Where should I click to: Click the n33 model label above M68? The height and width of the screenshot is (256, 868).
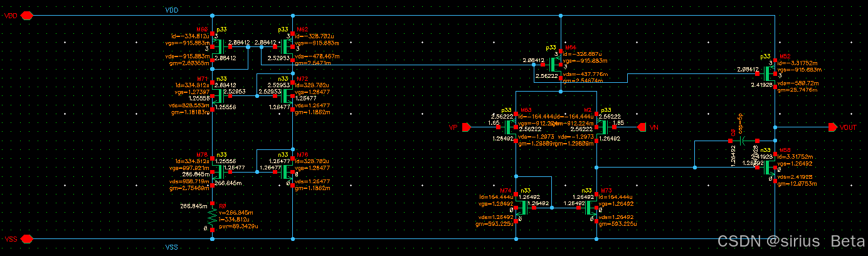[765, 150]
